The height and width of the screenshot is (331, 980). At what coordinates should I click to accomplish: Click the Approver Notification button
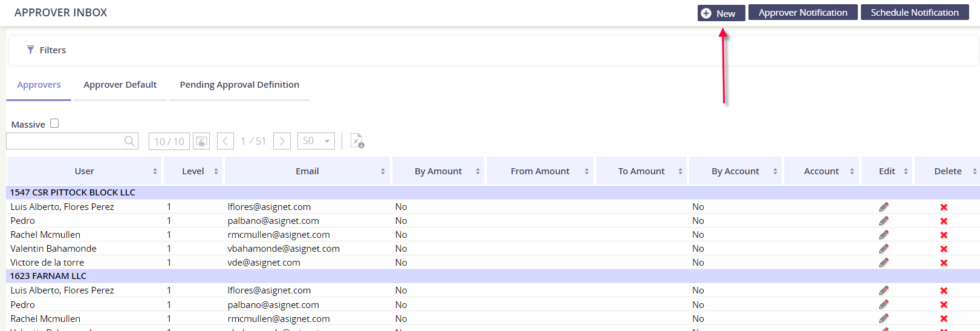[x=802, y=13]
